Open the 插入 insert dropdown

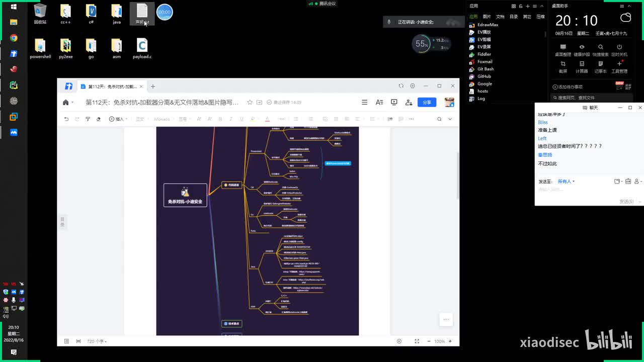117,119
